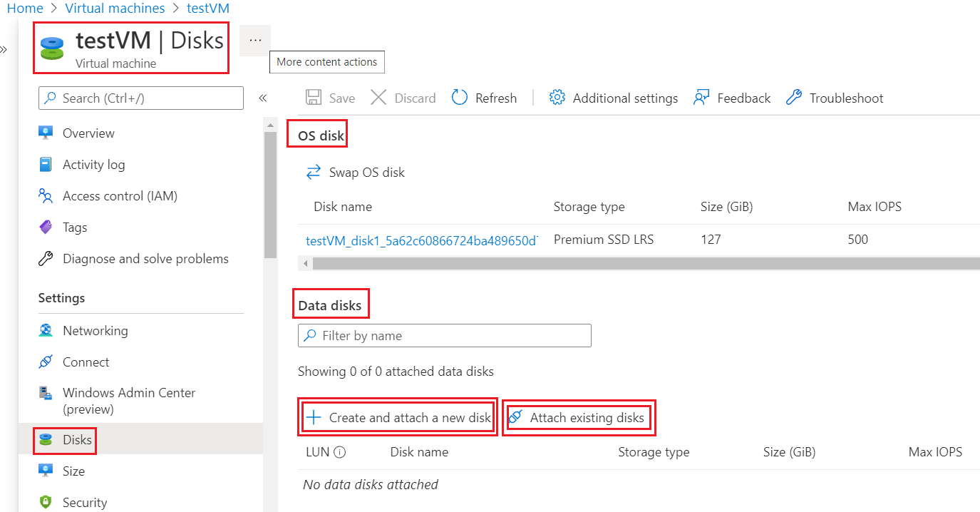Image resolution: width=980 pixels, height=512 pixels.
Task: Focus the sidebar Search box
Action: 141,98
